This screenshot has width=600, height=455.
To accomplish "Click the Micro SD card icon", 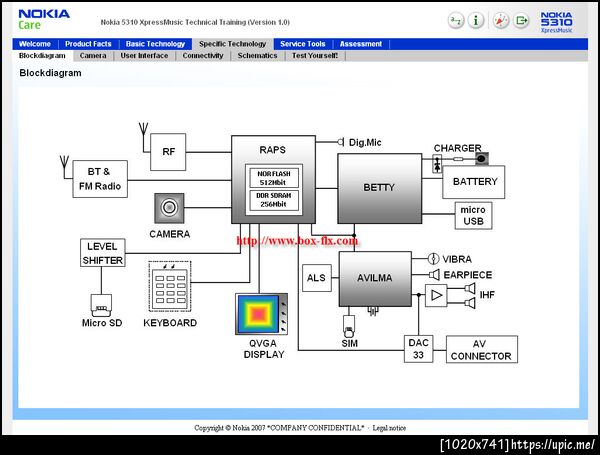I will click(x=101, y=305).
